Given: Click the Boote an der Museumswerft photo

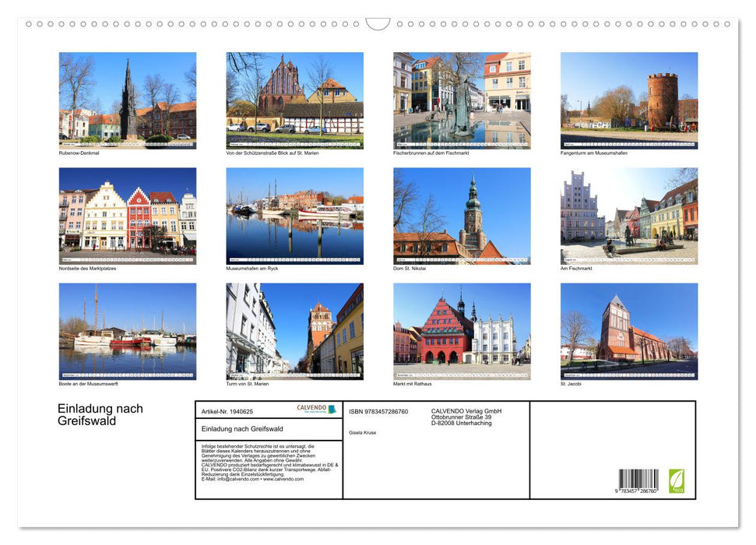Looking at the screenshot, I should (x=128, y=332).
